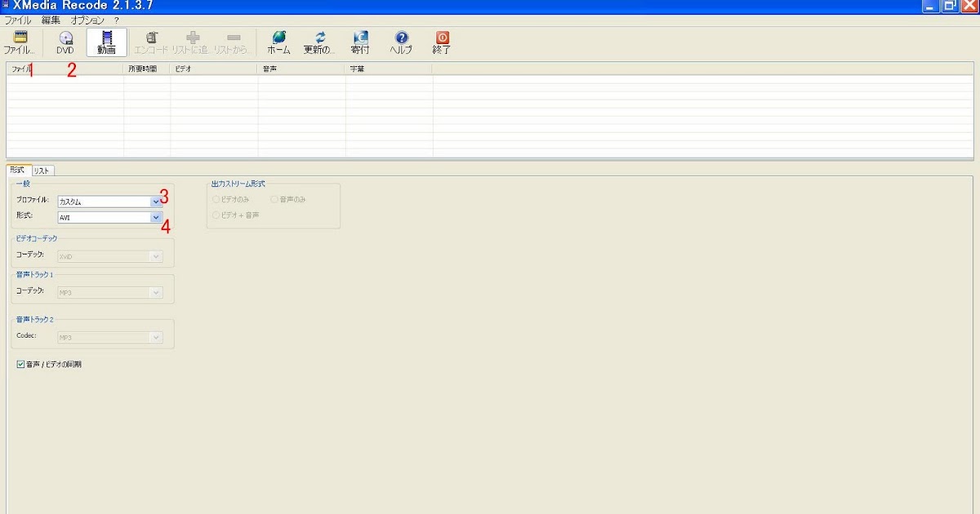Image resolution: width=980 pixels, height=514 pixels.
Task: Open the 寄付 donate icon
Action: click(x=360, y=42)
